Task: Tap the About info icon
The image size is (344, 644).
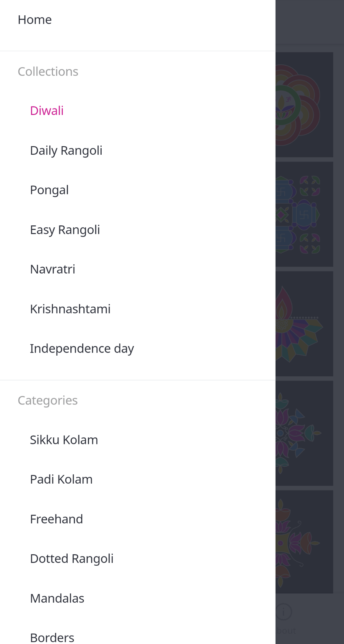Action: (284, 612)
